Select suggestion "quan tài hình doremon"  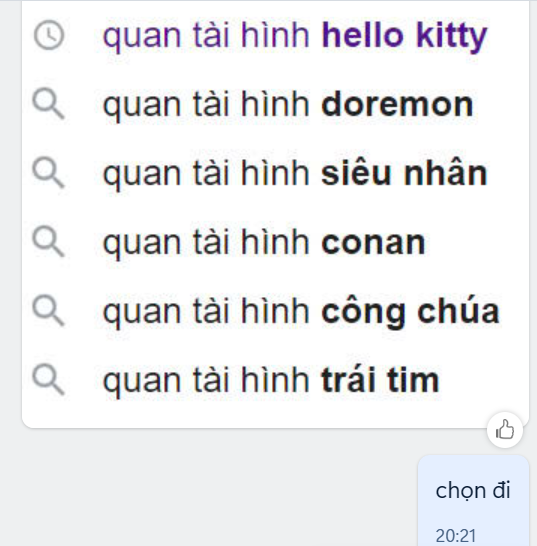click(275, 104)
